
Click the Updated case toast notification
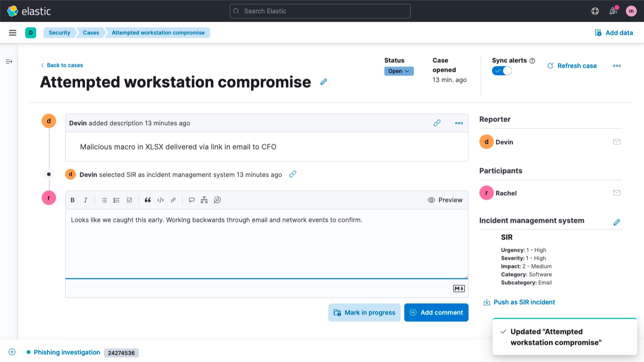(565, 337)
